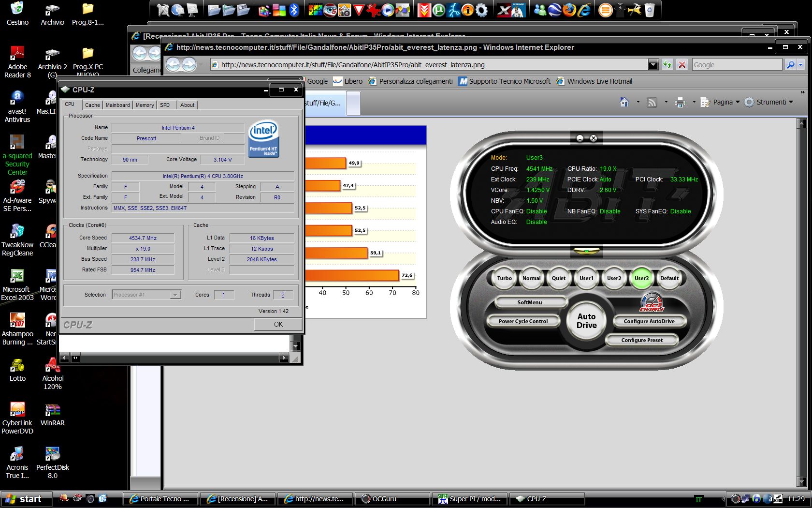The width and height of the screenshot is (812, 508).
Task: Open Cestino recycle bin desktop icon
Action: point(17,14)
